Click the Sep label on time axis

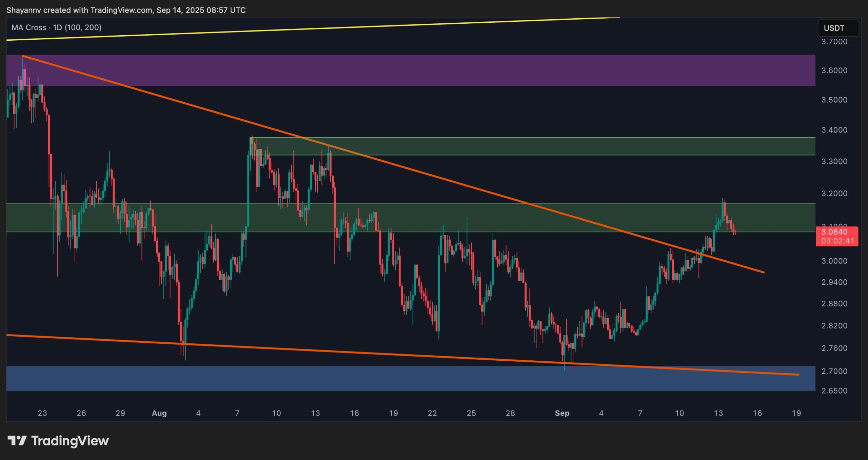click(x=562, y=413)
